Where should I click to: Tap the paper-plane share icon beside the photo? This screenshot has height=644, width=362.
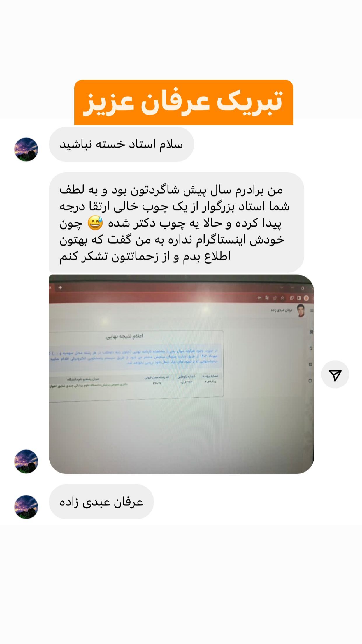[x=335, y=374]
